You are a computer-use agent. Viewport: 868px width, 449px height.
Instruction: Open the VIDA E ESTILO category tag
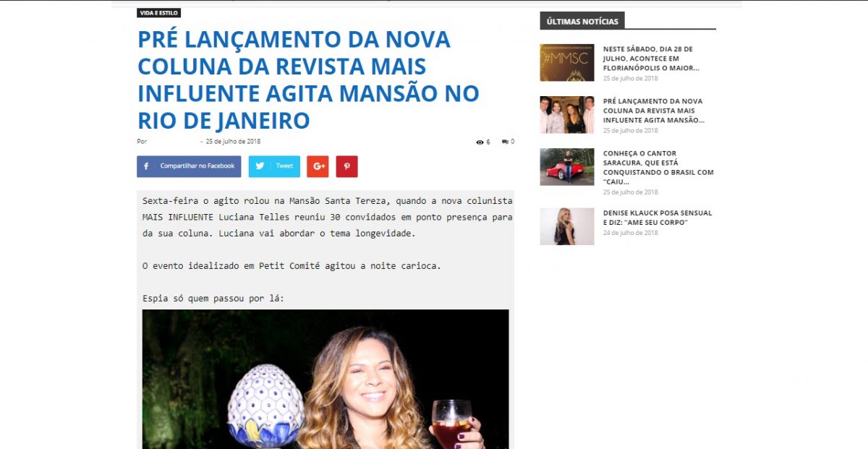158,13
